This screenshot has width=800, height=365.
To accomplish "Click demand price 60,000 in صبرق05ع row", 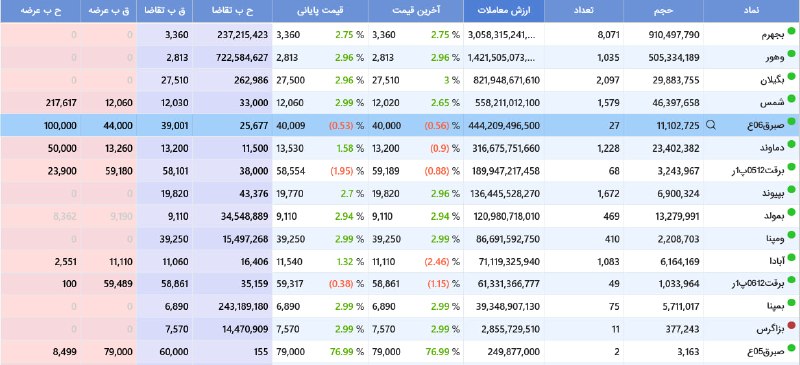I will 173,352.
